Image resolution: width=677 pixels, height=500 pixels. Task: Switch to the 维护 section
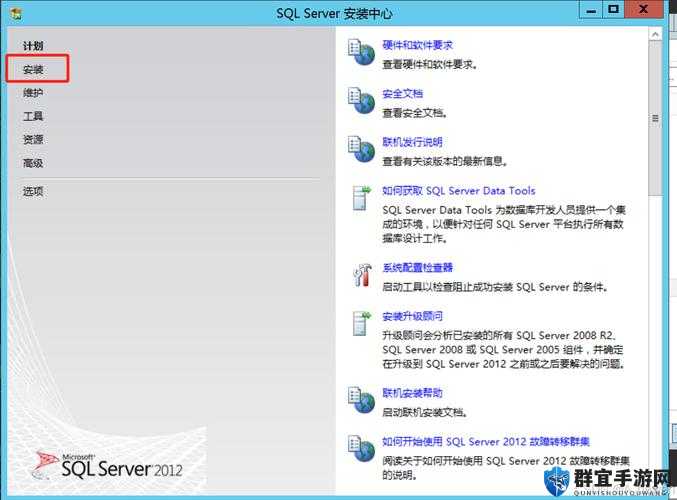33,92
